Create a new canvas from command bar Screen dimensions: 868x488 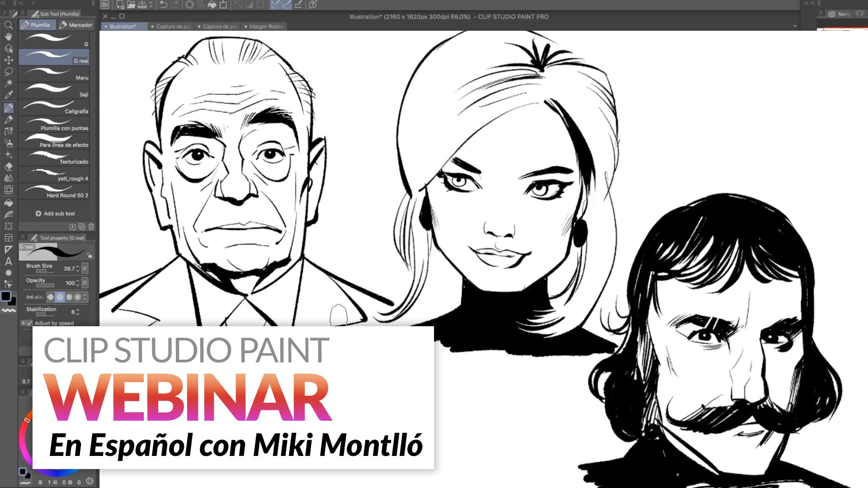120,5
